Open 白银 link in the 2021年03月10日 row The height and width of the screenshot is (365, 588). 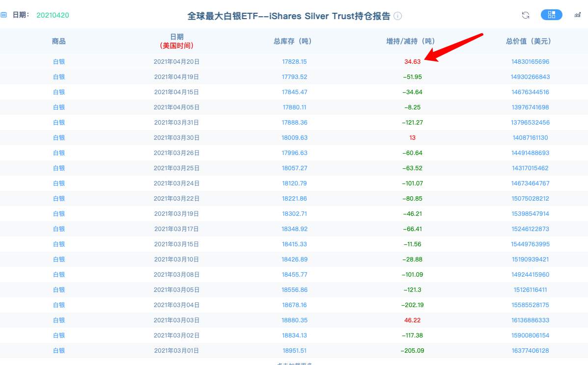(59, 259)
